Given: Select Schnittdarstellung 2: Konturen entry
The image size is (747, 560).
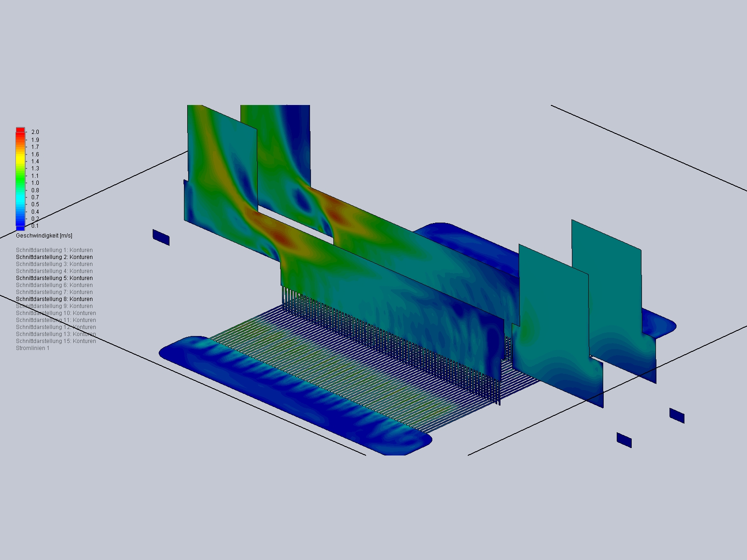Looking at the screenshot, I should coord(54,257).
